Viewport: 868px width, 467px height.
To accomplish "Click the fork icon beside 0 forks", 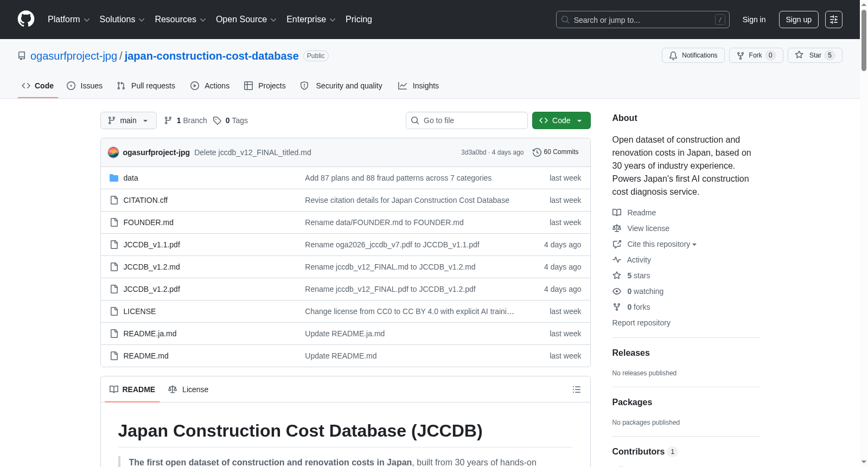I will pos(617,307).
